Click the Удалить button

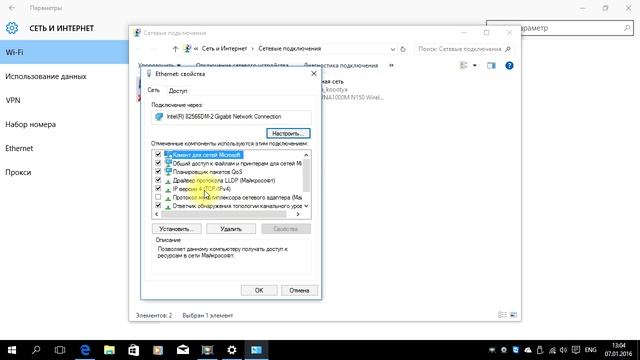coord(231,229)
